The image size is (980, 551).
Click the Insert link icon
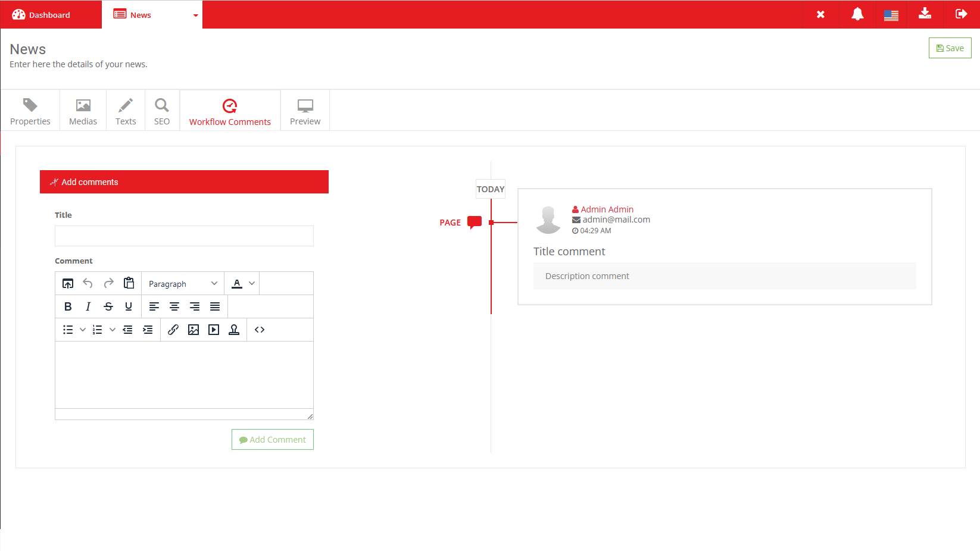click(x=173, y=330)
